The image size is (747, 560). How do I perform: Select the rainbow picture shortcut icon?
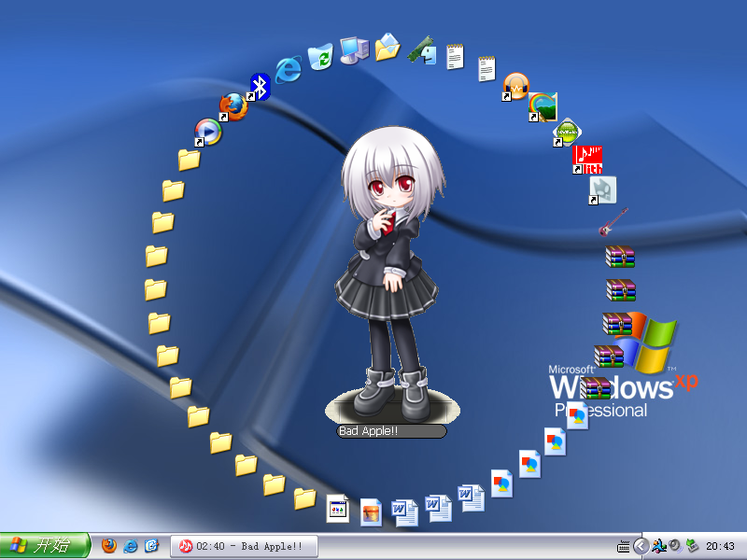[543, 107]
